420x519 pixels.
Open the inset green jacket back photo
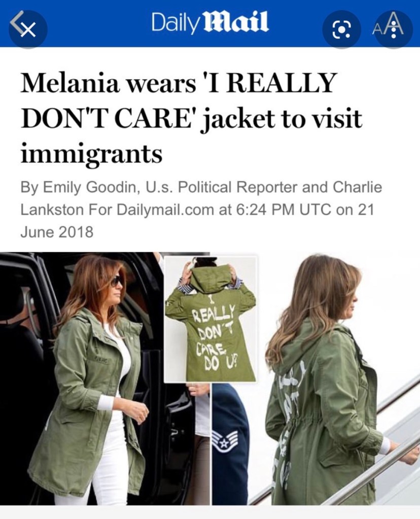211,319
